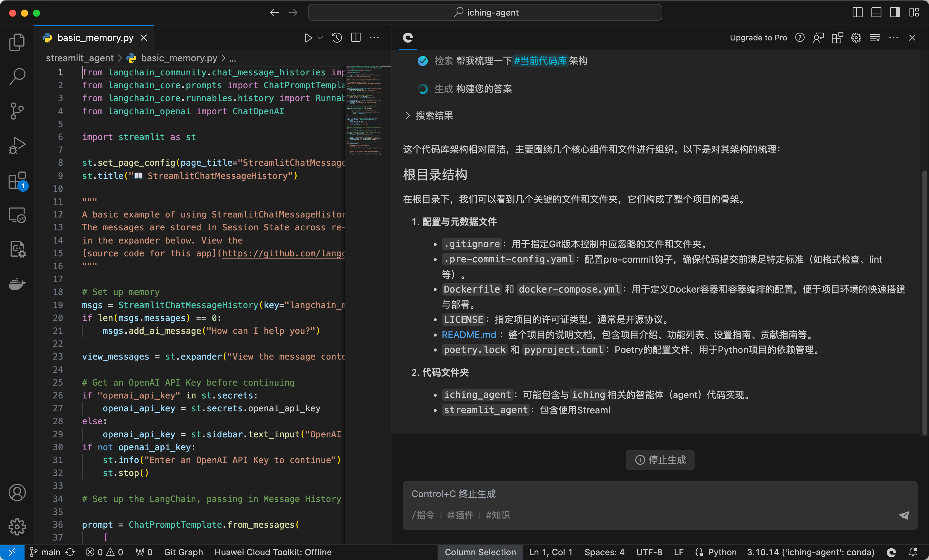This screenshot has width=929, height=560.
Task: Click the chat message input field
Action: tap(660, 505)
